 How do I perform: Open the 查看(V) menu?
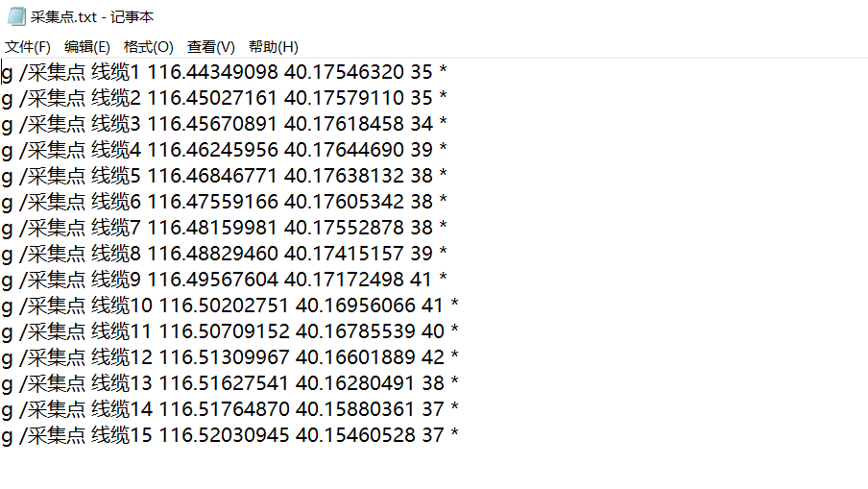[211, 46]
